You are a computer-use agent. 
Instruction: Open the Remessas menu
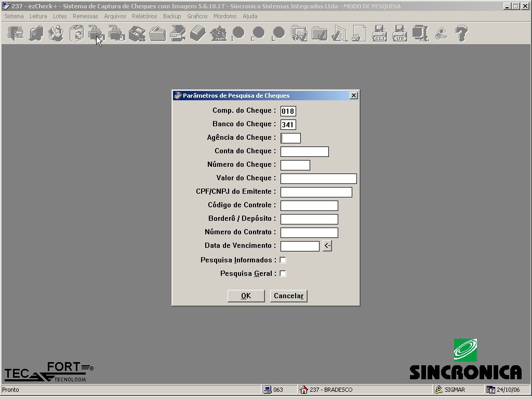point(85,16)
